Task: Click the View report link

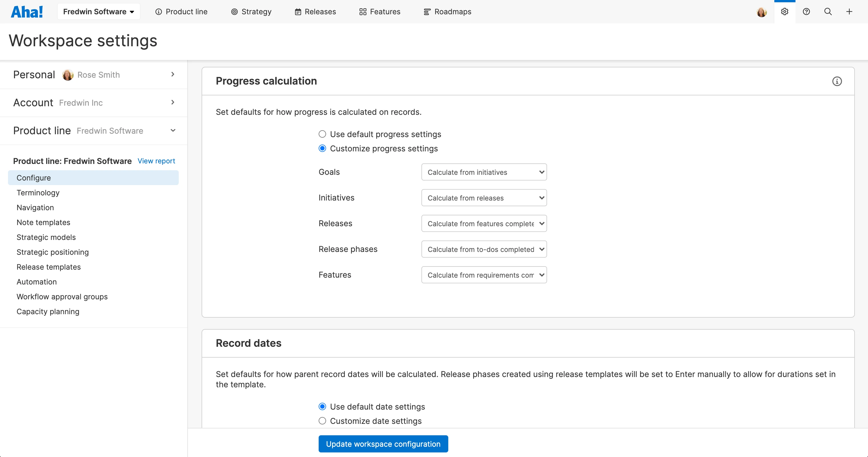Action: point(156,161)
